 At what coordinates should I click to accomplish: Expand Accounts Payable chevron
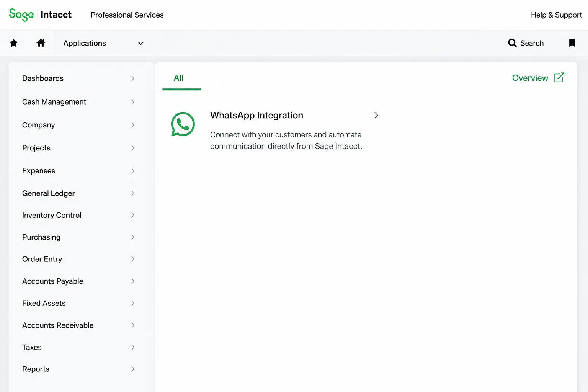tap(133, 281)
